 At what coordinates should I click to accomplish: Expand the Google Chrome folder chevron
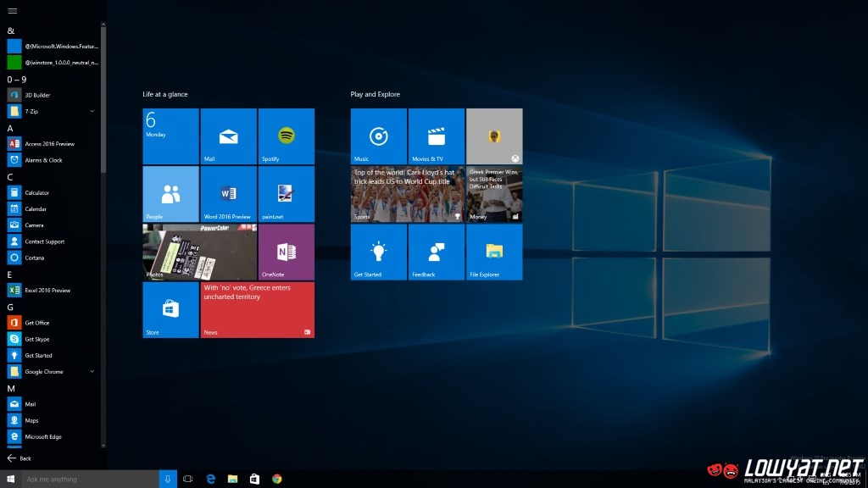tap(92, 372)
